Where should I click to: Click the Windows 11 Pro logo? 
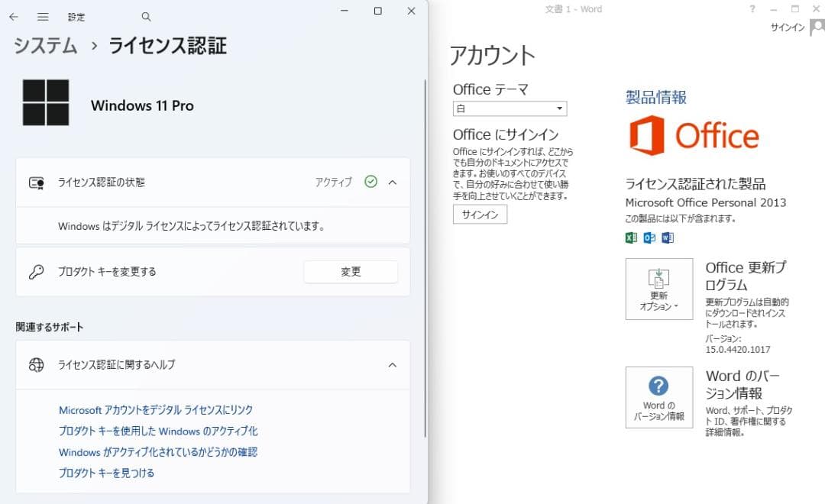(x=46, y=102)
